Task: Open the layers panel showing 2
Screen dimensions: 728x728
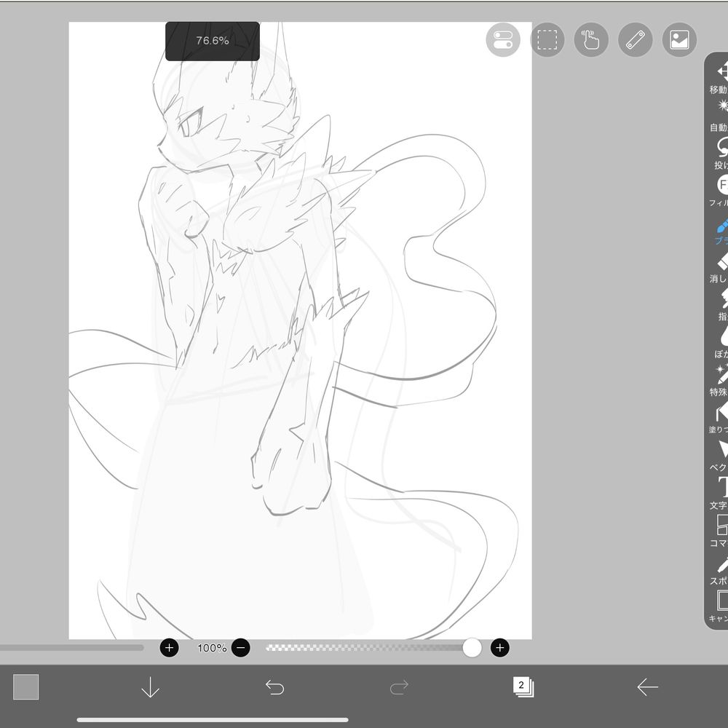Action: [523, 687]
